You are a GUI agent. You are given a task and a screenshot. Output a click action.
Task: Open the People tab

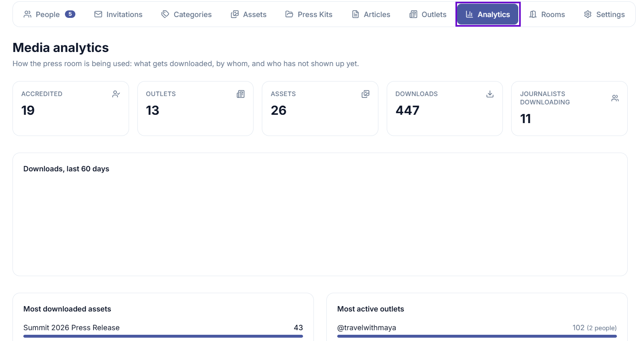(x=49, y=14)
